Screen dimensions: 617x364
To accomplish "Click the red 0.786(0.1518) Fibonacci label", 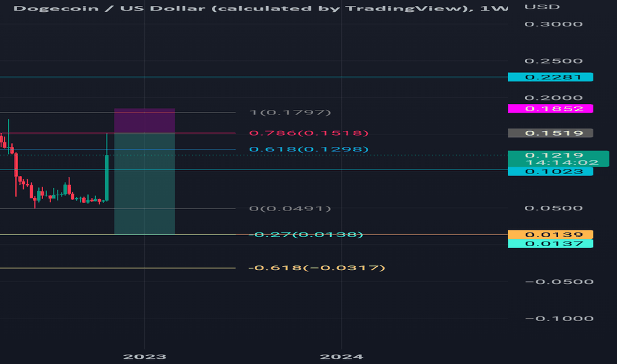I will (309, 133).
